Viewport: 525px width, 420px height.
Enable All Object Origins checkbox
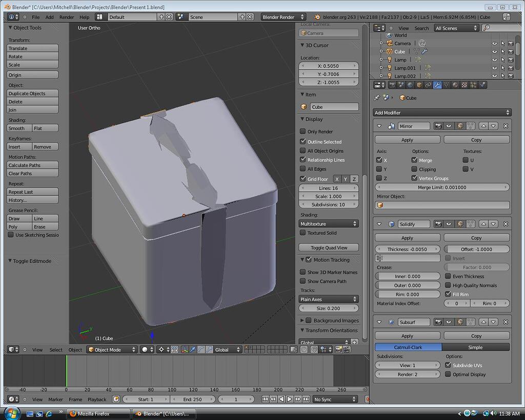pos(303,151)
